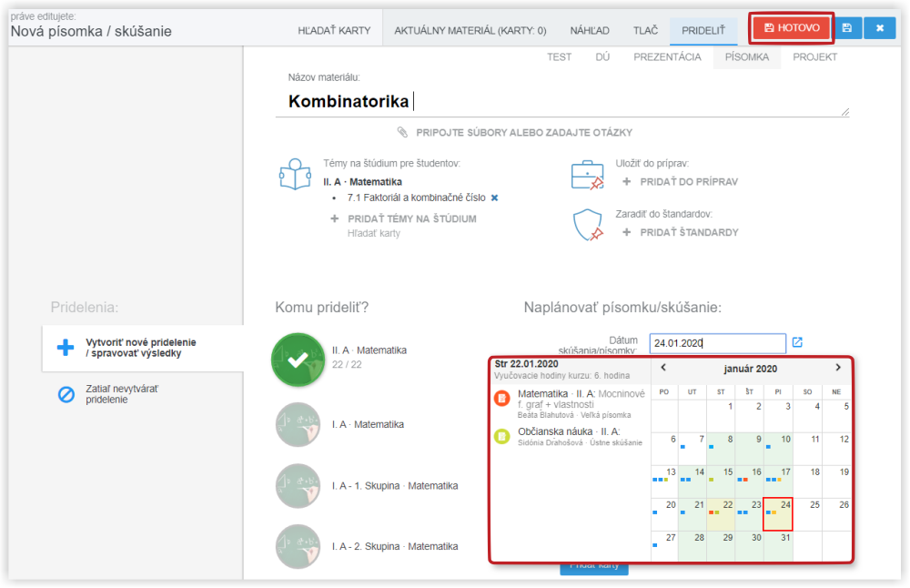
Task: Switch to the Náhľad tab
Action: click(590, 30)
